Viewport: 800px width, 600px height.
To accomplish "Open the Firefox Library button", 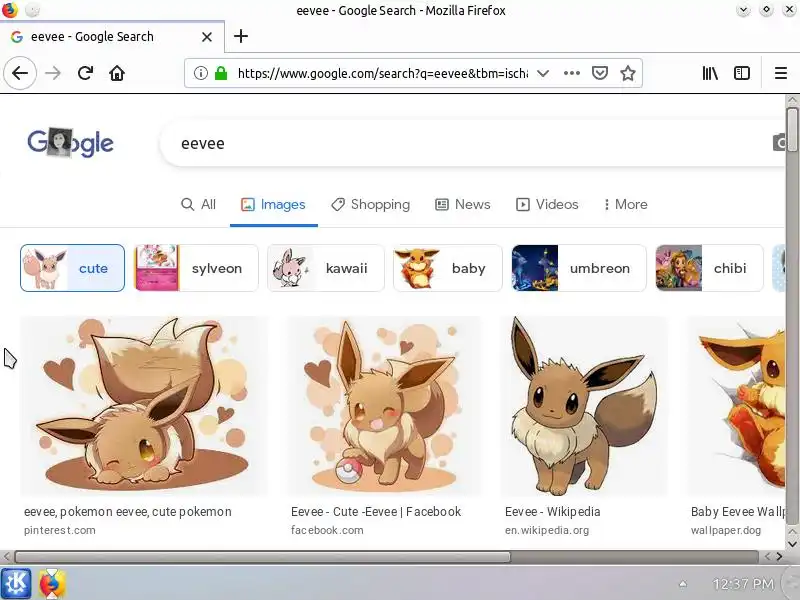I will click(x=710, y=73).
